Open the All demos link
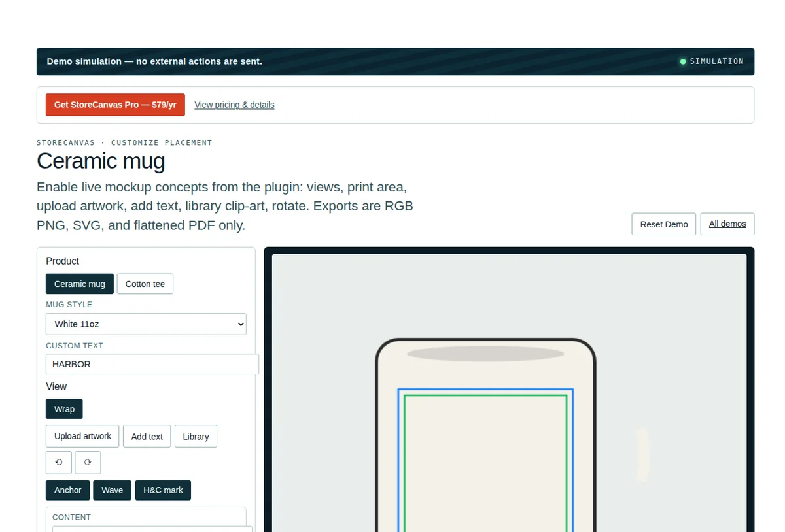 click(x=727, y=224)
